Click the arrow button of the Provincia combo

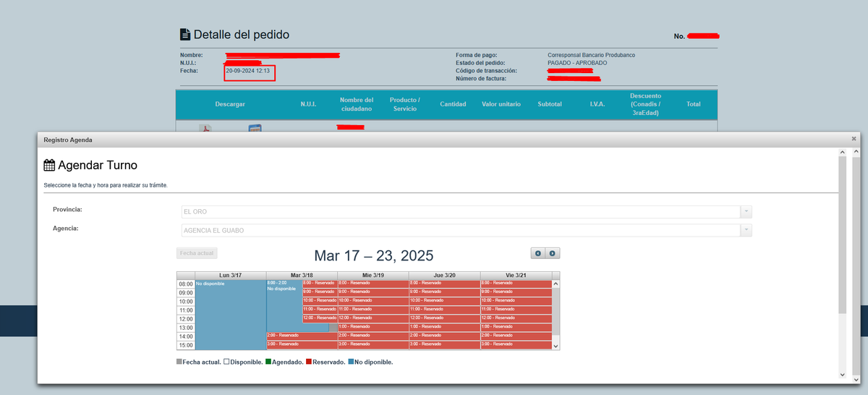(x=746, y=211)
